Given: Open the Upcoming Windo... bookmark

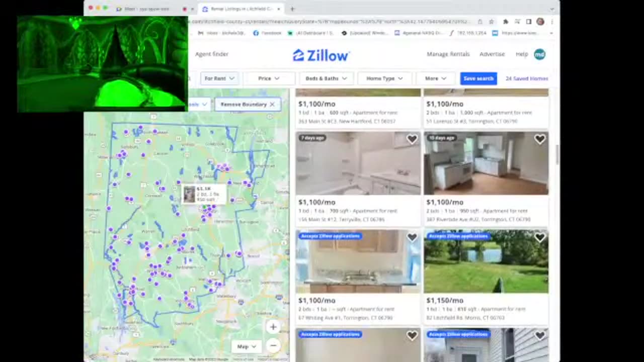Looking at the screenshot, I should (x=365, y=33).
